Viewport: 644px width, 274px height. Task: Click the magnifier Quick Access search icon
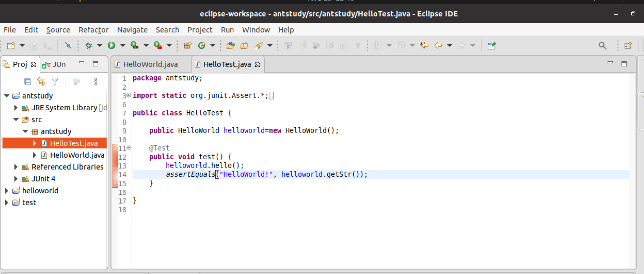point(603,45)
